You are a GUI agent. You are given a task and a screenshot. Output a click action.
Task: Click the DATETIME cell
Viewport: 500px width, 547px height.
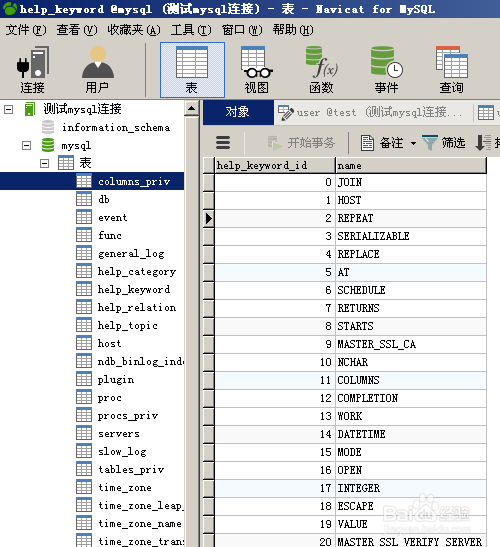pyautogui.click(x=411, y=434)
